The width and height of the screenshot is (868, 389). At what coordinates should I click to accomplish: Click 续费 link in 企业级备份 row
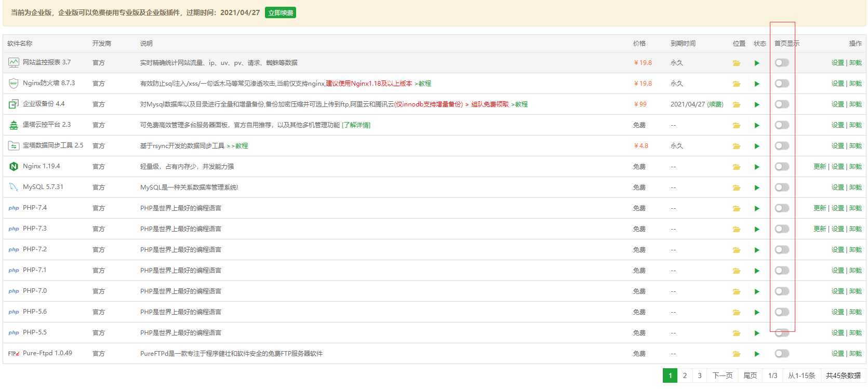click(715, 104)
